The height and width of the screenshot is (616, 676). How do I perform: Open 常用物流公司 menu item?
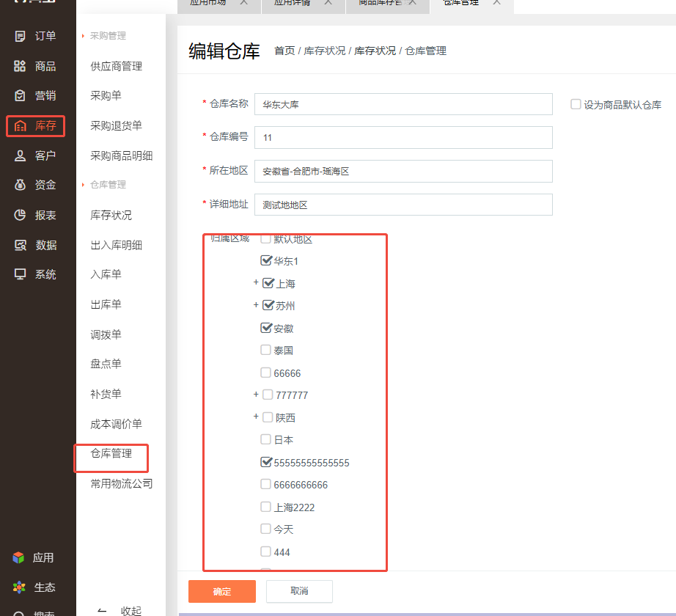[122, 484]
